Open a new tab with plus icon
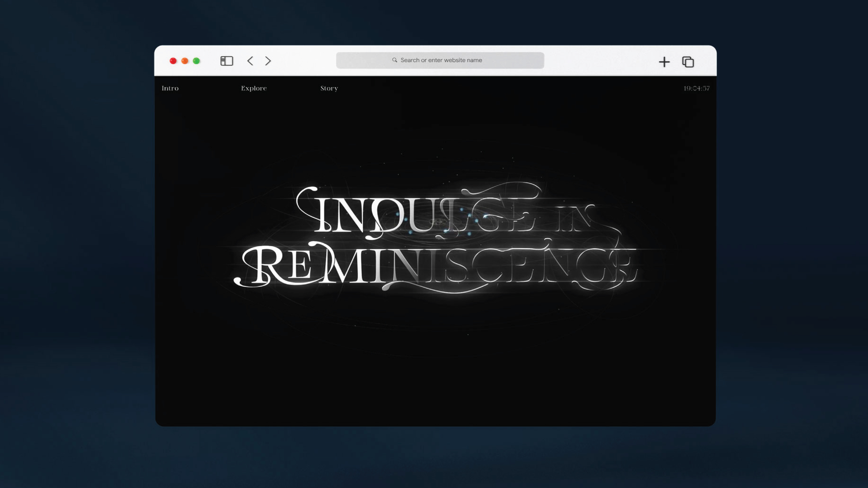 point(664,62)
